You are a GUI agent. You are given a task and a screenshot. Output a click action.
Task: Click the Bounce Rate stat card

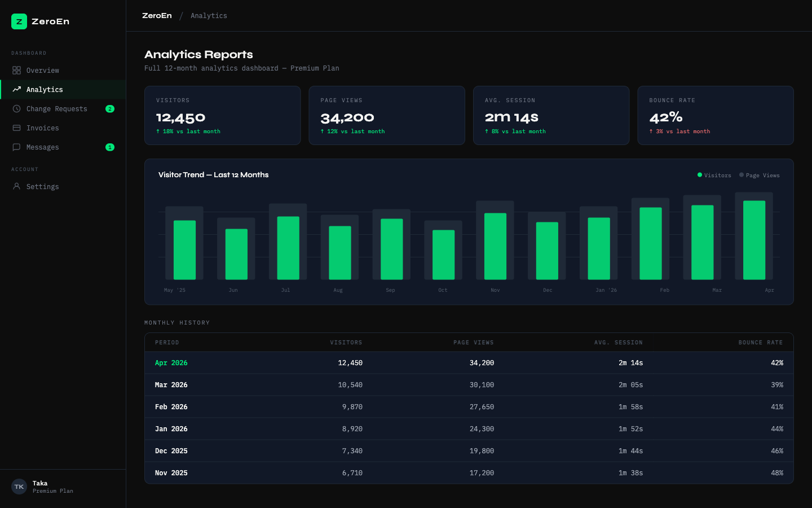[x=716, y=115]
